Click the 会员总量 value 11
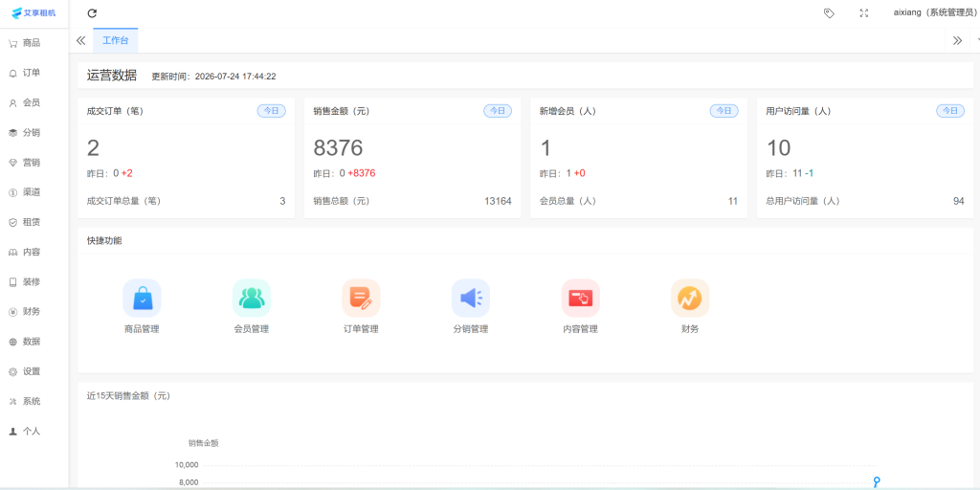Screen dimensions: 980x490 point(732,201)
